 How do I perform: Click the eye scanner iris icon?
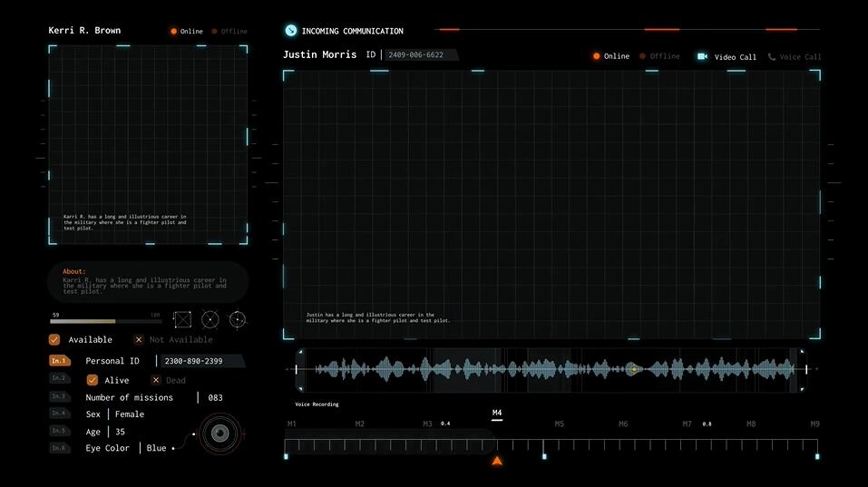point(219,434)
